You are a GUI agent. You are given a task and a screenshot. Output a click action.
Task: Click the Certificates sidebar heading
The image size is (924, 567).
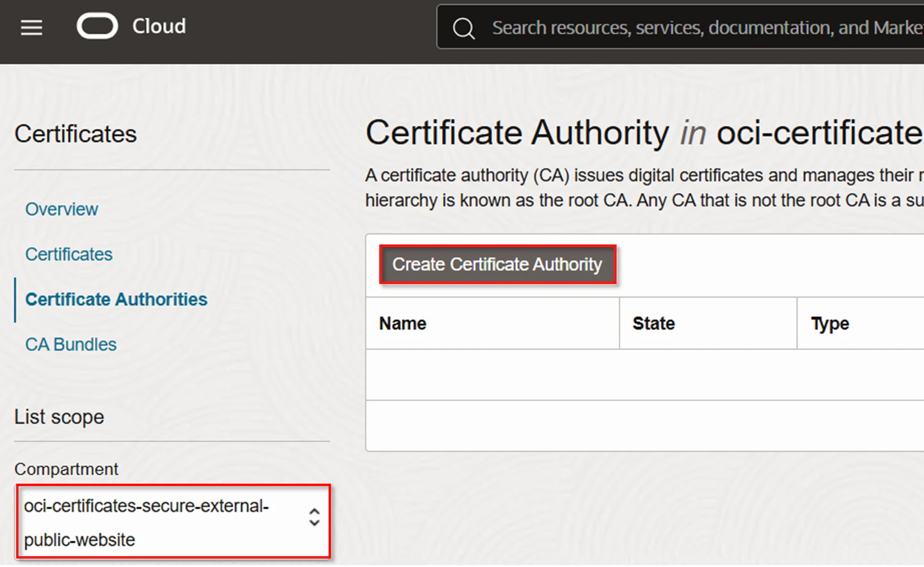76,134
